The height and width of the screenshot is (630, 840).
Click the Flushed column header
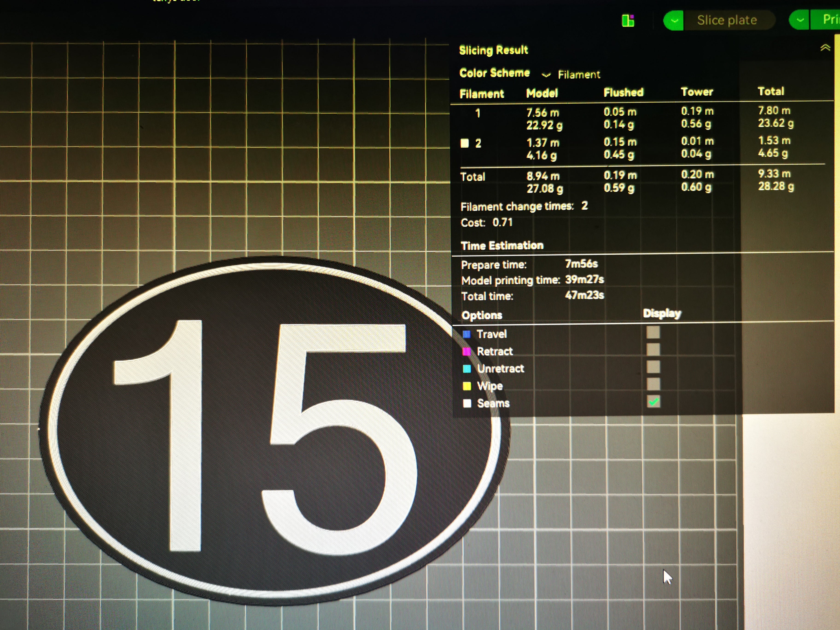coord(623,92)
